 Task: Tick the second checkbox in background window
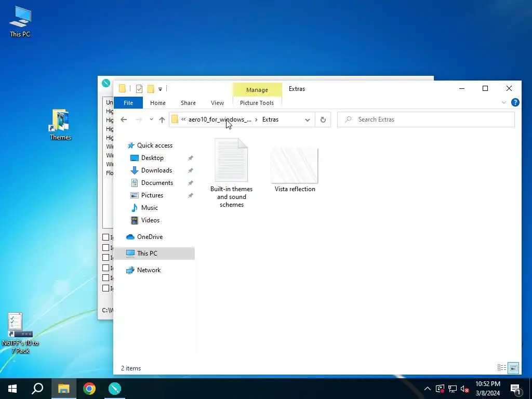106,248
